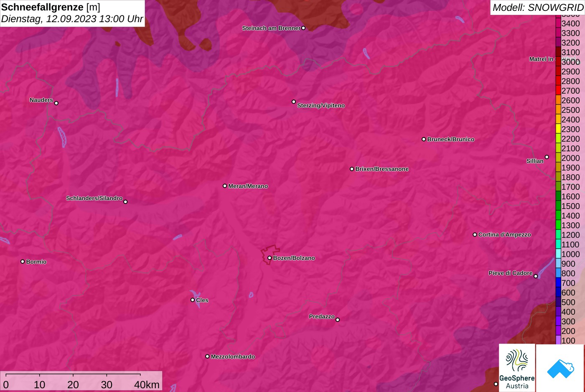Select the Steinach am Brenner map marker dot

(x=303, y=28)
